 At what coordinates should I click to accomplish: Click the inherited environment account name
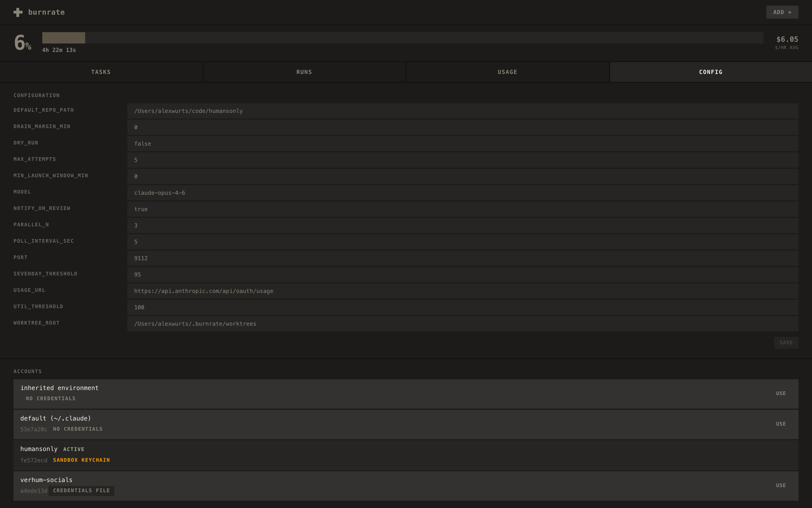click(59, 388)
